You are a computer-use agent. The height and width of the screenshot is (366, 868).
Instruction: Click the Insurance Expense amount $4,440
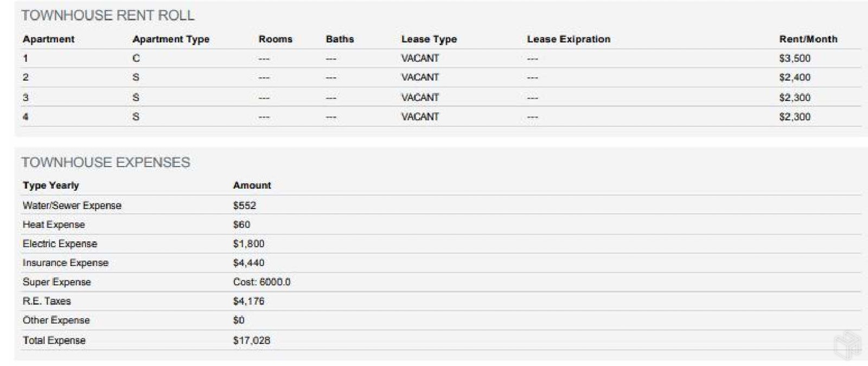(x=248, y=262)
